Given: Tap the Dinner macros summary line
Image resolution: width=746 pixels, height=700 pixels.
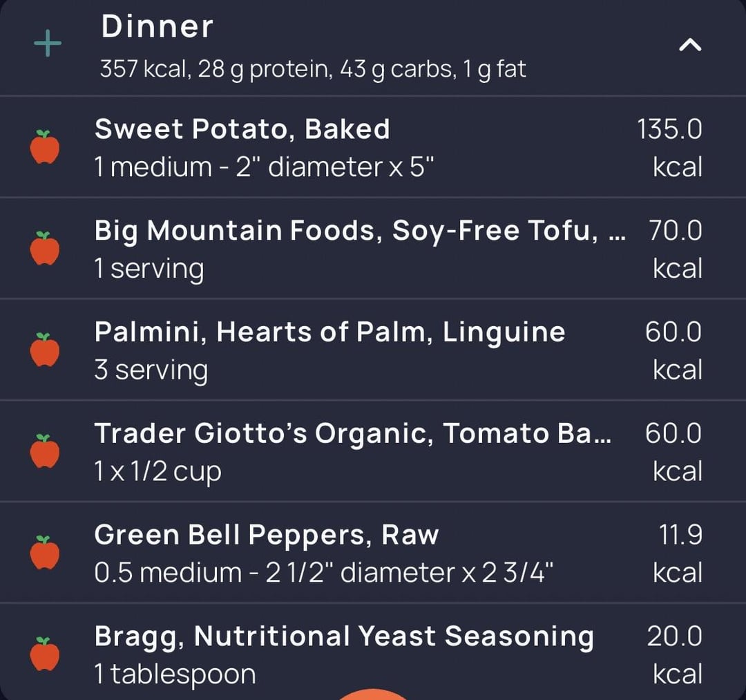Looking at the screenshot, I should 312,69.
